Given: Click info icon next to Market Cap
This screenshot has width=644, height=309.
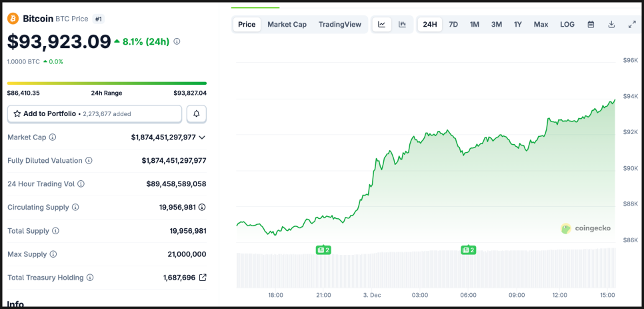Looking at the screenshot, I should pos(53,137).
